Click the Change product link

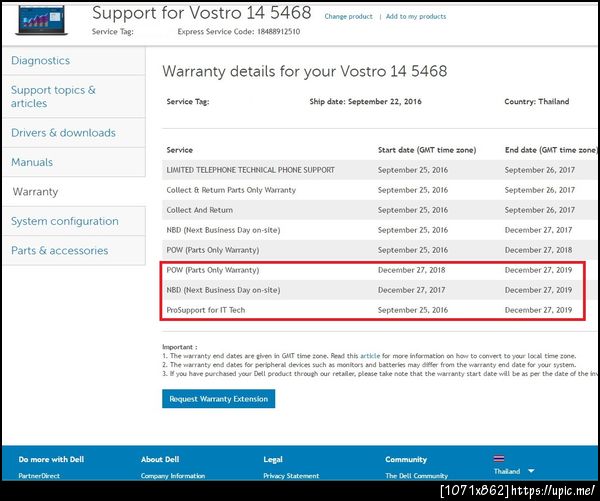click(x=348, y=16)
